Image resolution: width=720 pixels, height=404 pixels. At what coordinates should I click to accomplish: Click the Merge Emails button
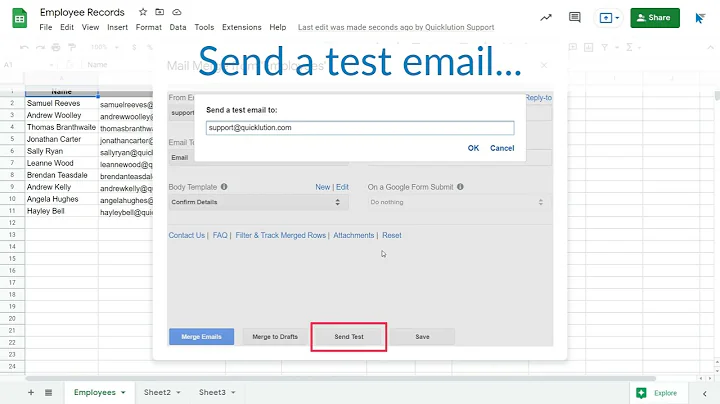click(201, 337)
